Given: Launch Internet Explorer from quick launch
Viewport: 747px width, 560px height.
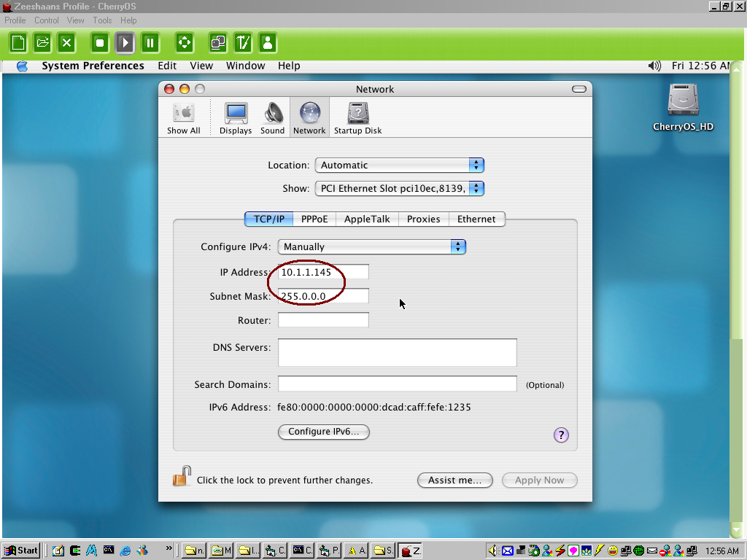Looking at the screenshot, I should pos(125,551).
